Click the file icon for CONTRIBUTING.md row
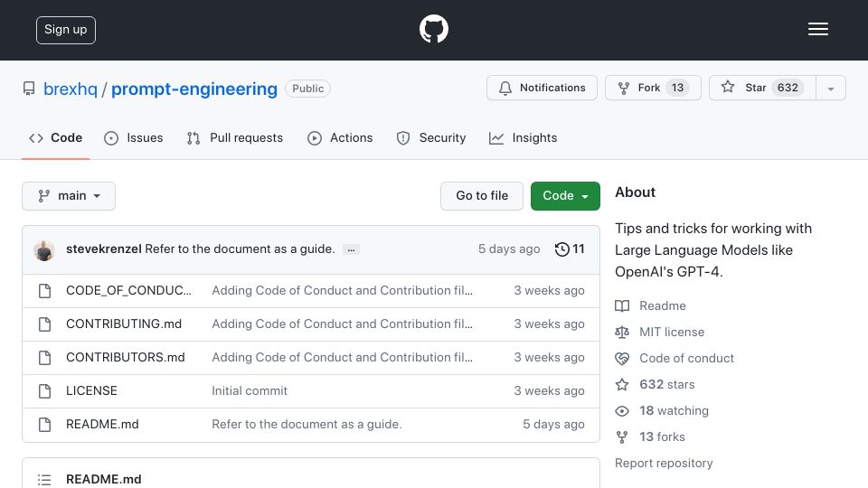The image size is (868, 488). 45,324
